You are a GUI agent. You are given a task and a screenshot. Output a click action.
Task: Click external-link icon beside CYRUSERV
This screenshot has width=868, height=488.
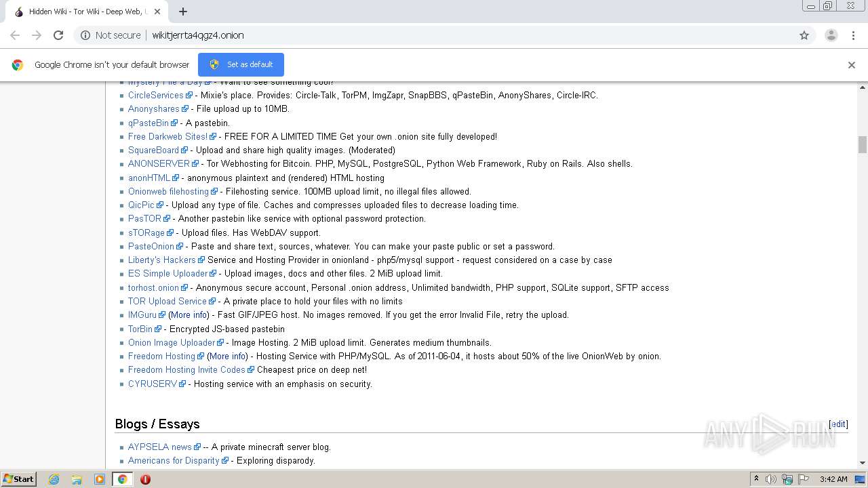[182, 384]
